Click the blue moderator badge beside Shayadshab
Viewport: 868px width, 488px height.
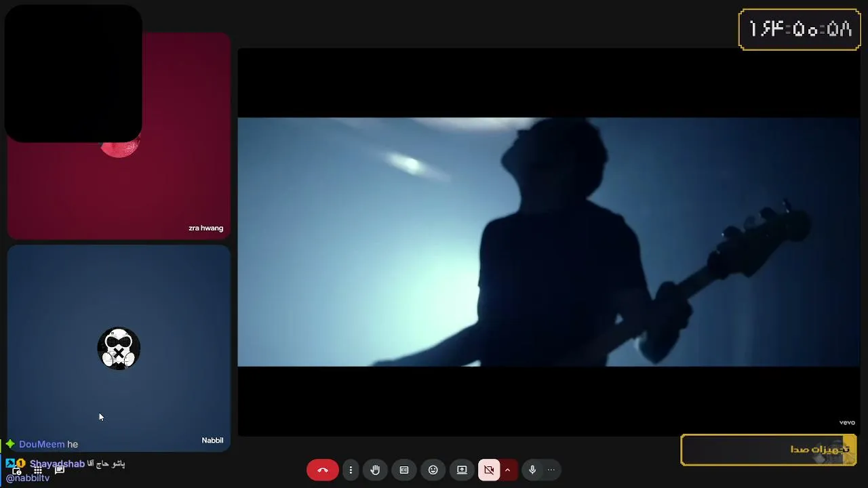click(9, 464)
